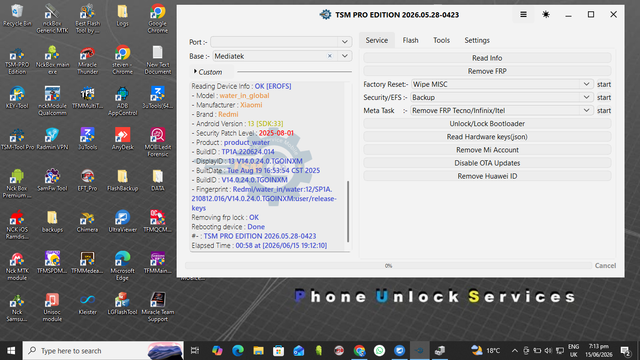
Task: Open the FlashBackup folder on desktop
Action: [122, 180]
